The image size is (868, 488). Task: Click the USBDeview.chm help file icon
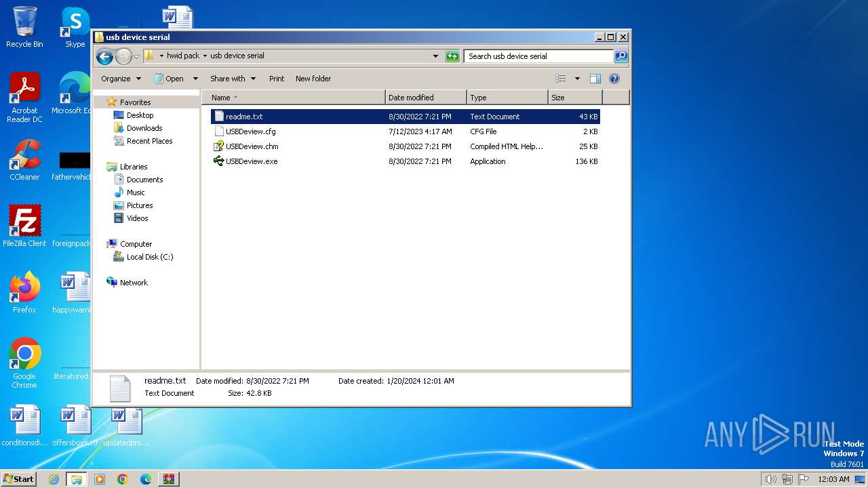(x=218, y=146)
